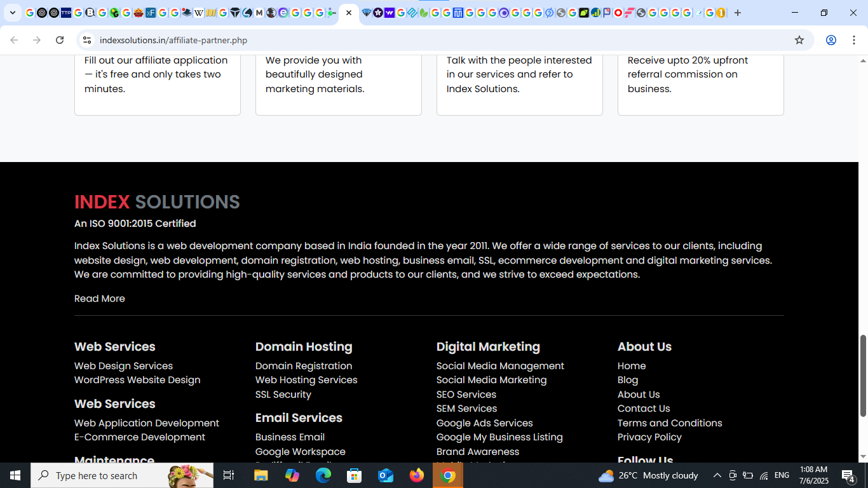
Task: Switch to the Wikipedia tab
Action: click(x=199, y=13)
